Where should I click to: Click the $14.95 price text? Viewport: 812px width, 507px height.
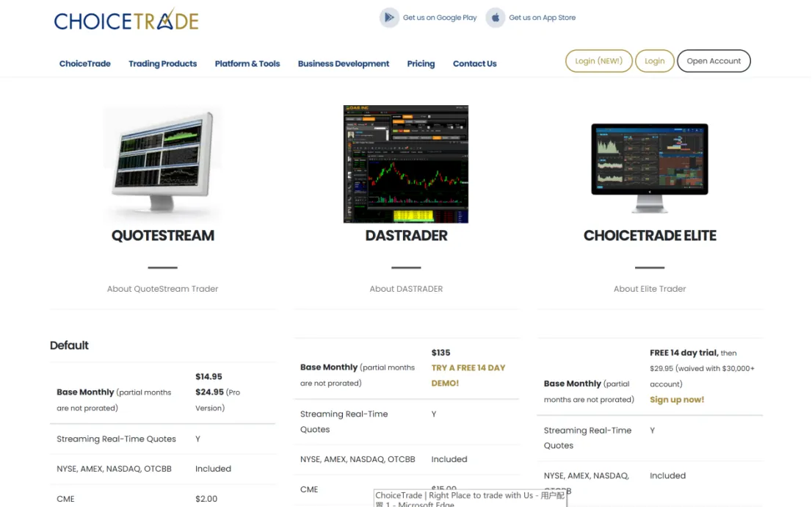pyautogui.click(x=209, y=377)
